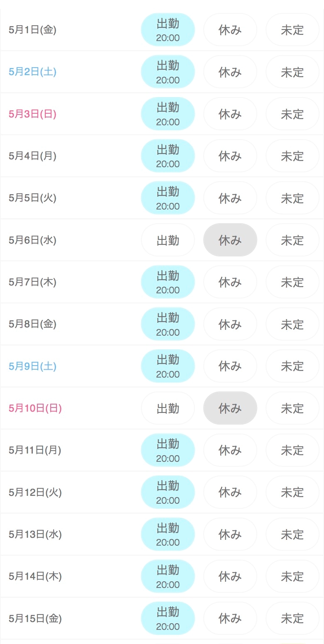Choose 休み for 5月11日(月)
Viewport: 324px width, 644px height.
click(230, 450)
